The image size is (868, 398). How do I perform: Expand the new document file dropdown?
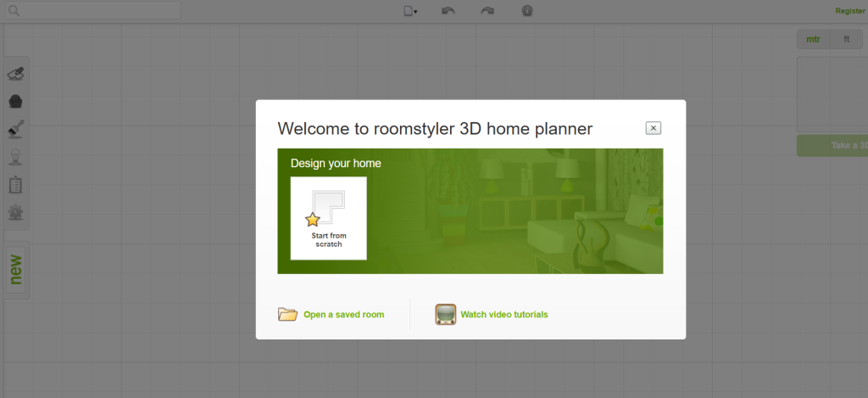pyautogui.click(x=410, y=11)
